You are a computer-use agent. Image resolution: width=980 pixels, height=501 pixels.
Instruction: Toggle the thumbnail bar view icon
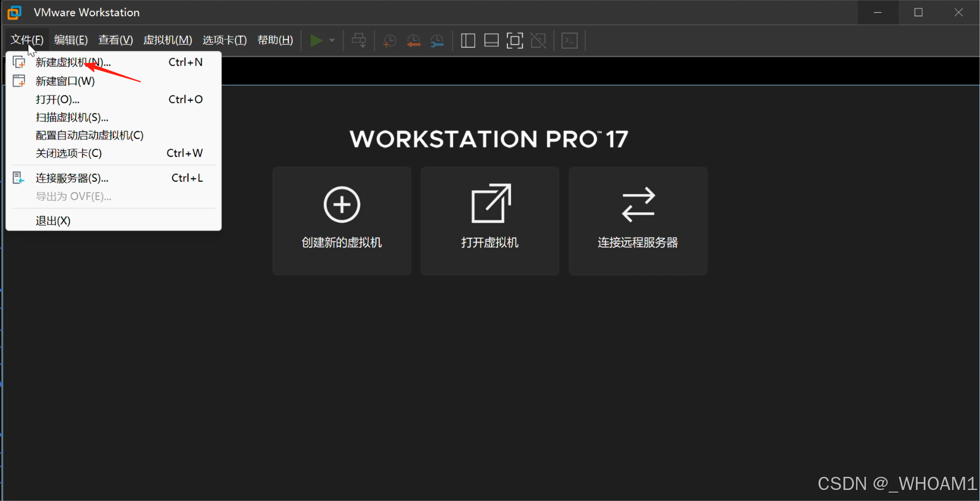tap(492, 40)
